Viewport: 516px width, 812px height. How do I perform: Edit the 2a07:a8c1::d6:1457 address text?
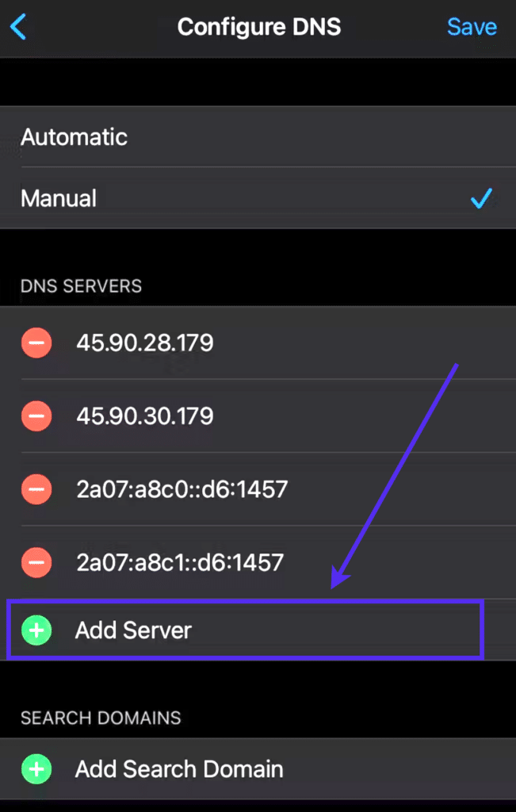pos(180,562)
